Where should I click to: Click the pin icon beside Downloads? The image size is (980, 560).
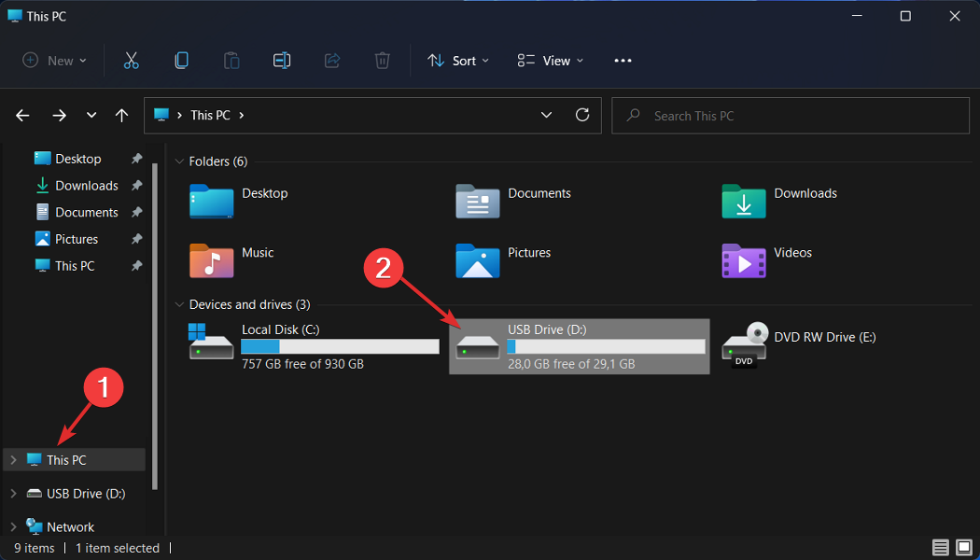pyautogui.click(x=137, y=186)
